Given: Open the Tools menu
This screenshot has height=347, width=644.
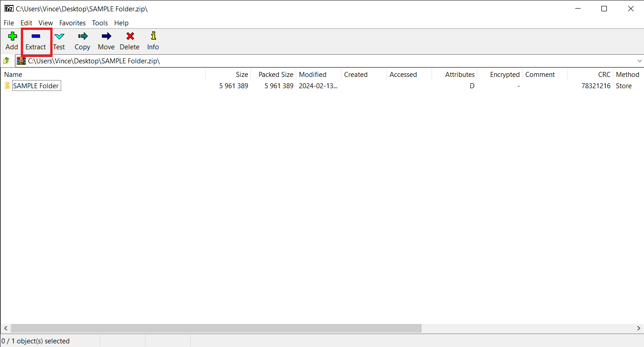Looking at the screenshot, I should pos(100,23).
